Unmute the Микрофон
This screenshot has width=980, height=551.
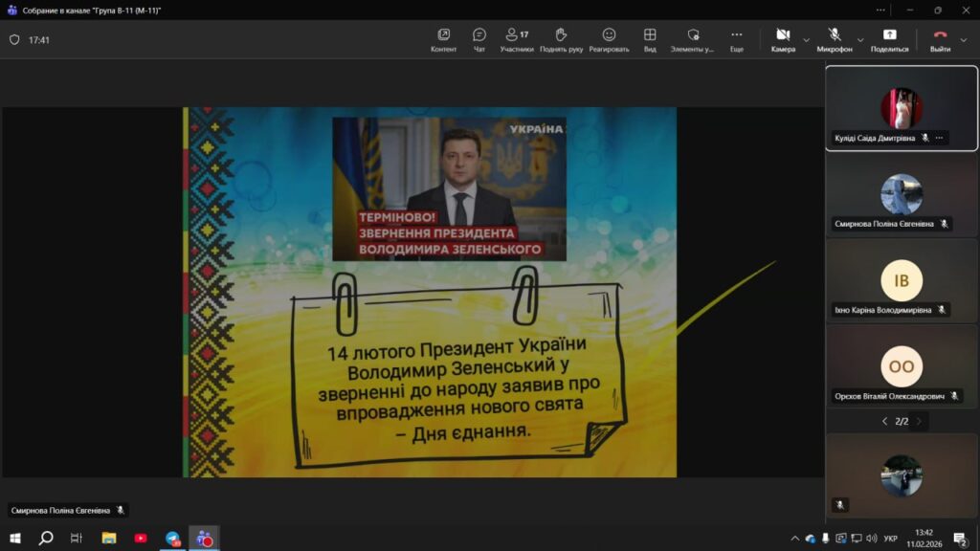[834, 38]
